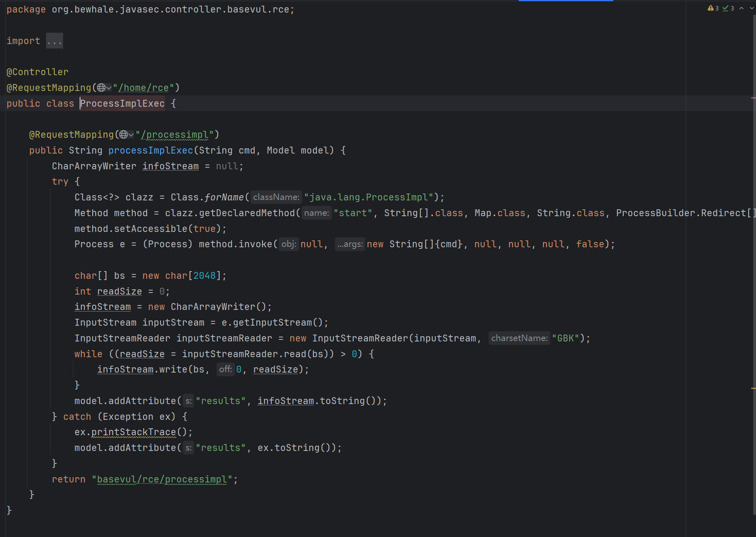Click the string "java.lang.ProcessImpl"
The image size is (756, 537).
[x=369, y=197]
